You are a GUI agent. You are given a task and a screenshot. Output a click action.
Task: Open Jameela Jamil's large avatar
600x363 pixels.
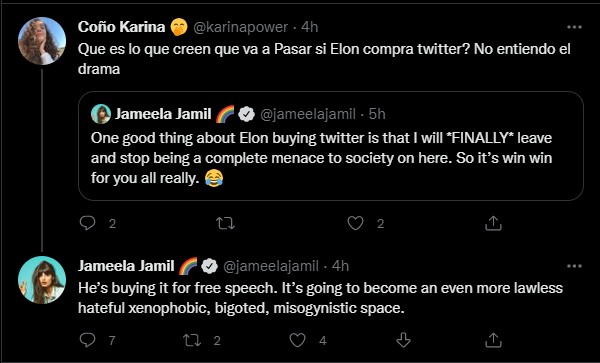pos(42,280)
